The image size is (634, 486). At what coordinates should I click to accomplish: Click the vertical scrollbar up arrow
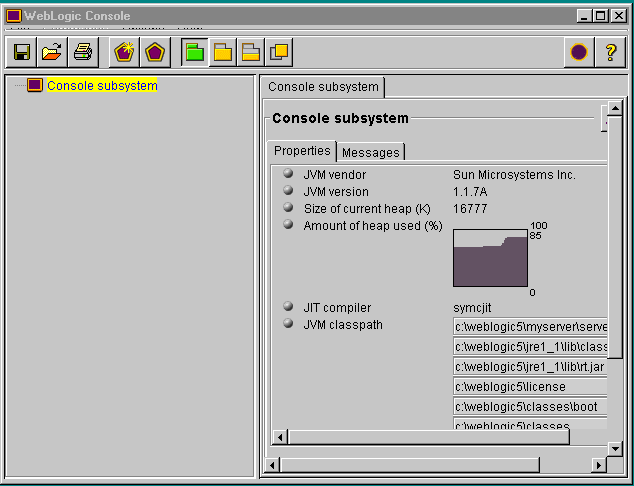point(615,108)
